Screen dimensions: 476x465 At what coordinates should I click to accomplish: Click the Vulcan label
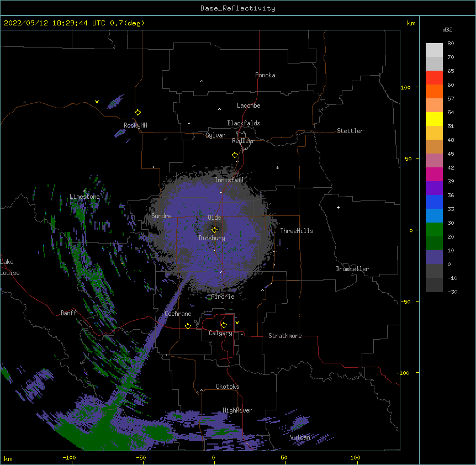pyautogui.click(x=300, y=437)
